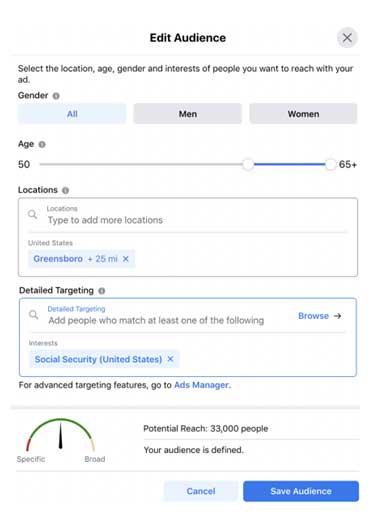Select the All gender option
Image resolution: width=373 pixels, height=526 pixels.
coord(72,114)
